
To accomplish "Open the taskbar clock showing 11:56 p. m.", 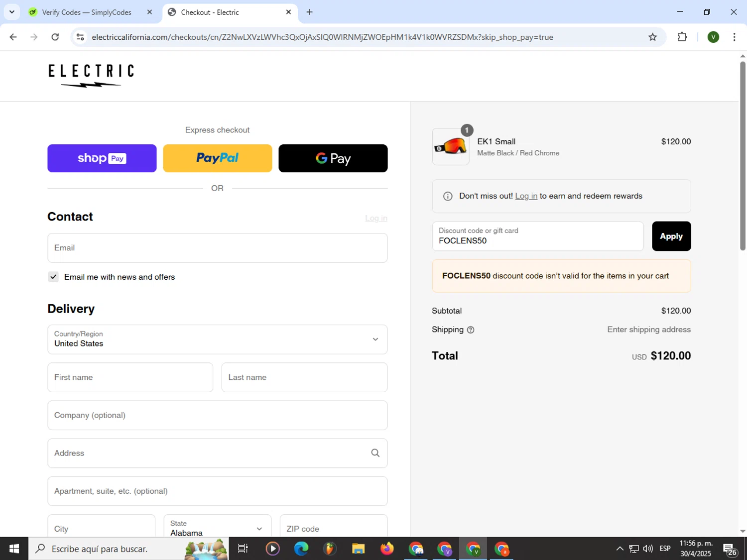I will pyautogui.click(x=696, y=549).
